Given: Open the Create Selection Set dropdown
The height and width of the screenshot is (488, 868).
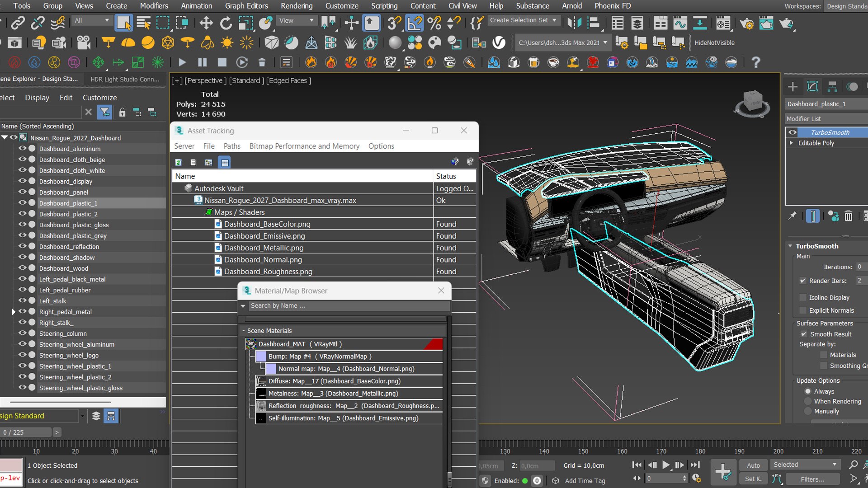Looking at the screenshot, I should point(524,20).
